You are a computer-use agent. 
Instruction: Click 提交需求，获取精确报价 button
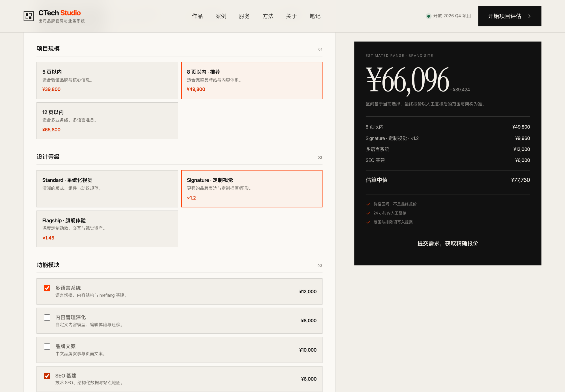pyautogui.click(x=448, y=243)
